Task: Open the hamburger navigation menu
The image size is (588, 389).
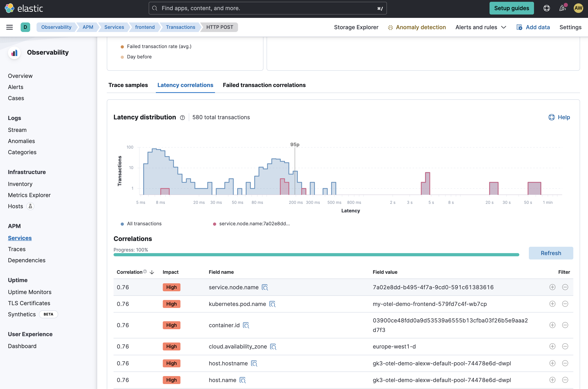Action: (x=9, y=27)
